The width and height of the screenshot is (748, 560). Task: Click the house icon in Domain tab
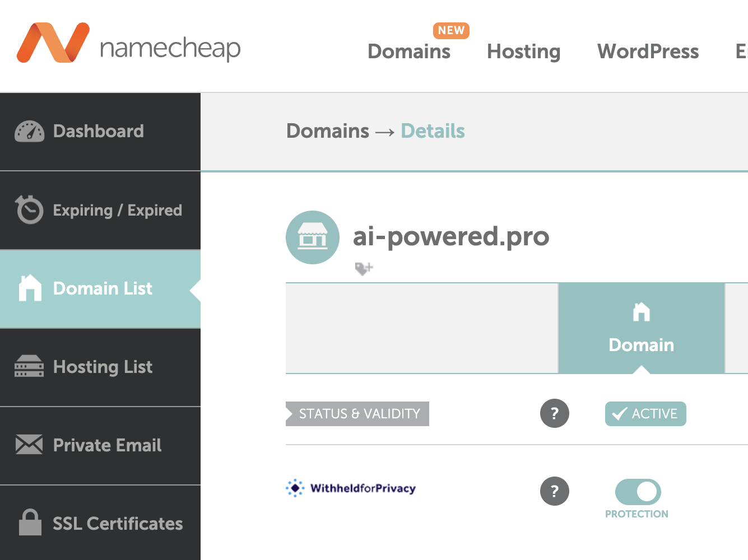[642, 312]
